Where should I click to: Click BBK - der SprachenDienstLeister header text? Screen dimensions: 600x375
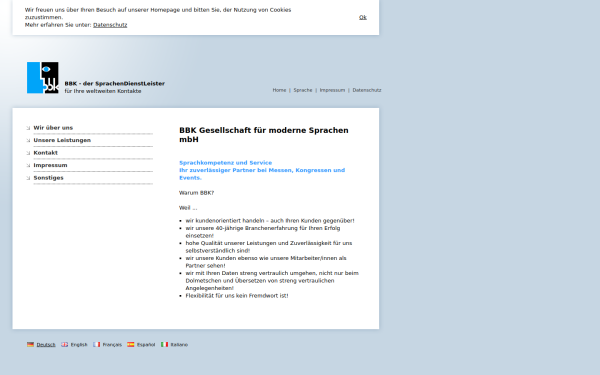point(114,83)
